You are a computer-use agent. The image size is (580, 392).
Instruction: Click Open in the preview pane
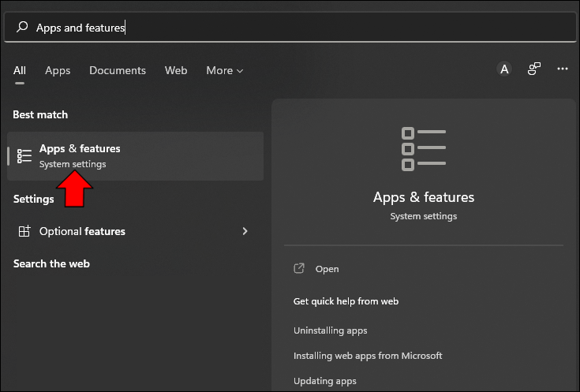(327, 269)
